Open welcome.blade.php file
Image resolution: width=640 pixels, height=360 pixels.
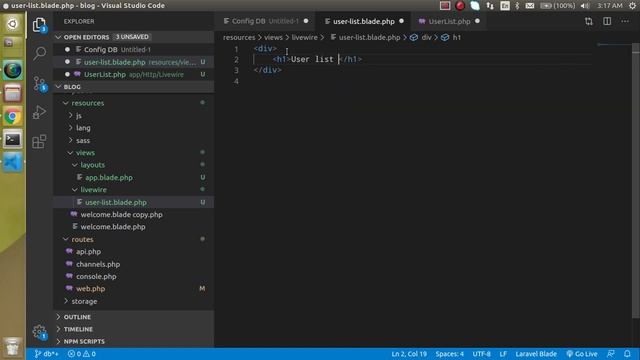tap(133, 227)
